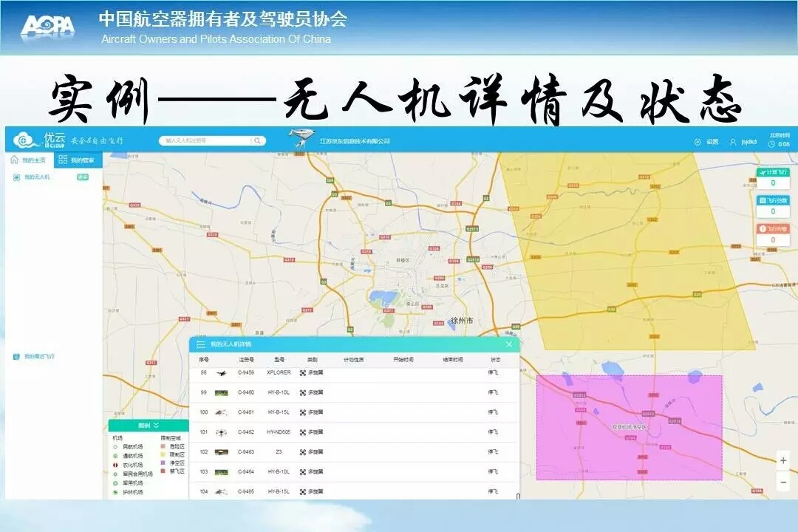Click the 序号 column header
Image resolution: width=798 pixels, height=532 pixels.
[x=204, y=360]
